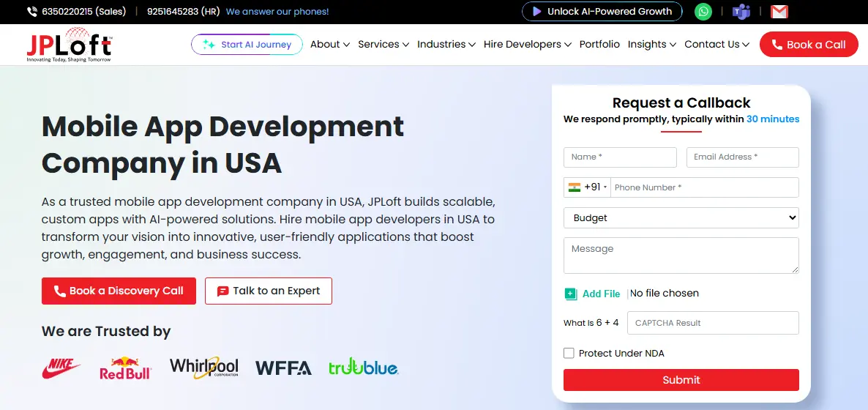The height and width of the screenshot is (410, 868).
Task: Click the Nike logo
Action: (x=61, y=368)
